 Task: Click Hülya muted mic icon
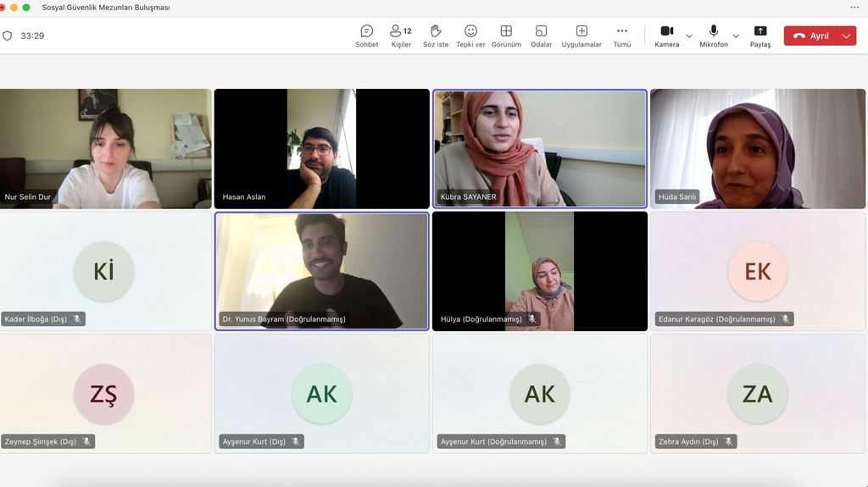click(x=532, y=318)
